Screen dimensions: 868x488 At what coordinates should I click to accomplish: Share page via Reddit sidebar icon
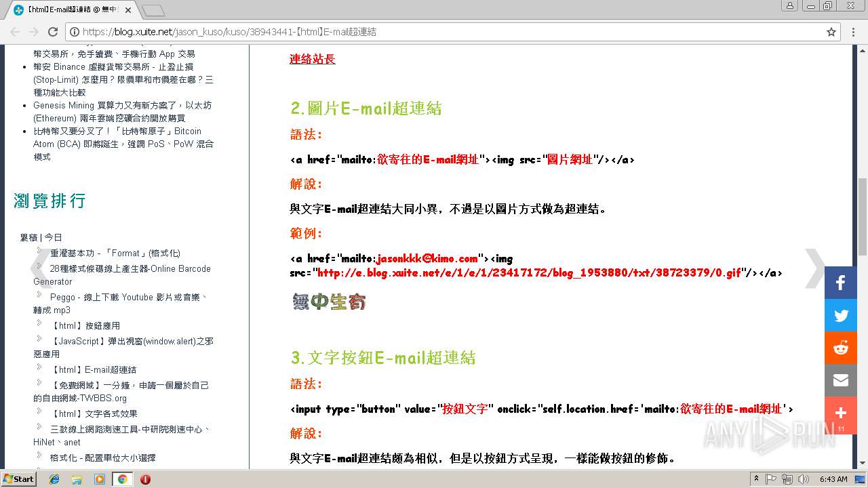tap(841, 348)
